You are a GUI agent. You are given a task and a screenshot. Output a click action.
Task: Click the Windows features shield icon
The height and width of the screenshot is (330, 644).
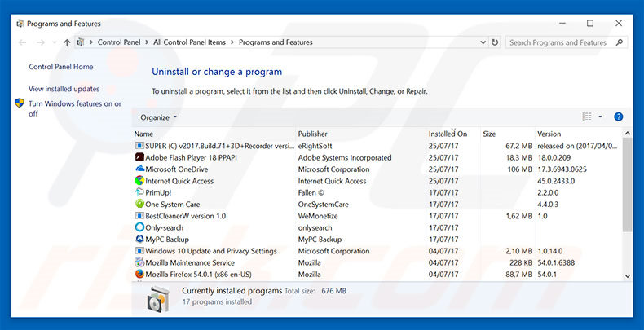tap(20, 103)
